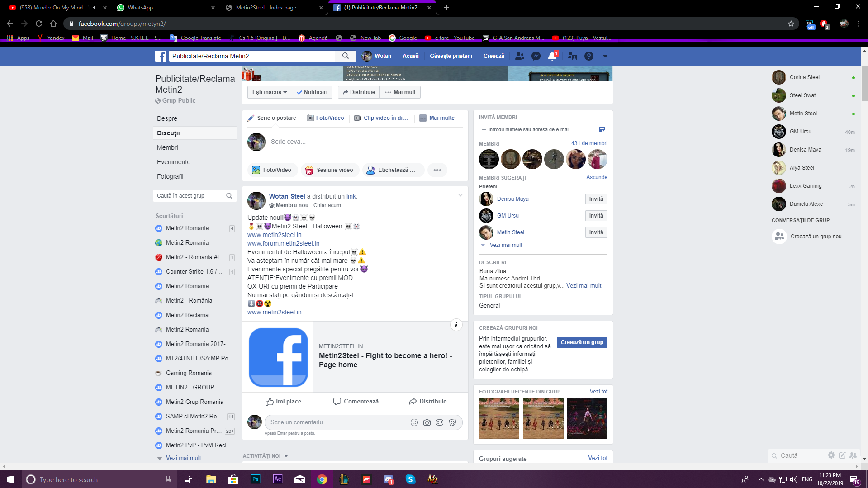Select Foto/Video composer tab at top
Image resolution: width=868 pixels, height=488 pixels.
pyautogui.click(x=326, y=118)
